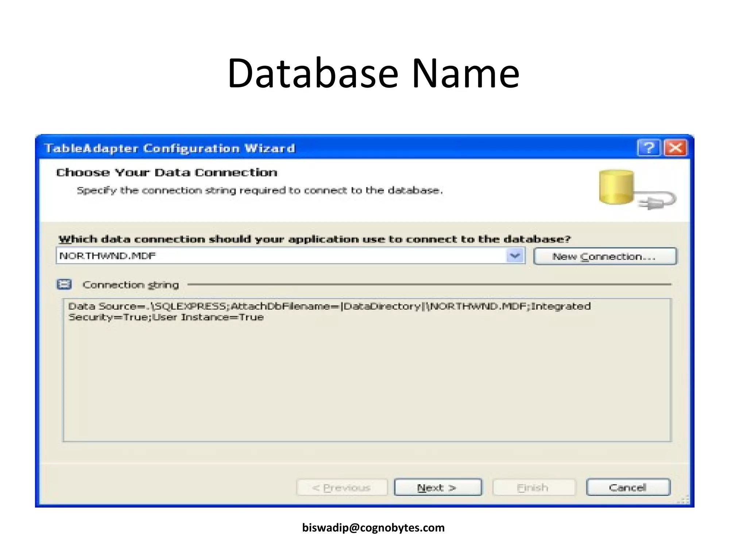Click the 'Specify the connection string' description
The image size is (747, 560).
[x=260, y=190]
